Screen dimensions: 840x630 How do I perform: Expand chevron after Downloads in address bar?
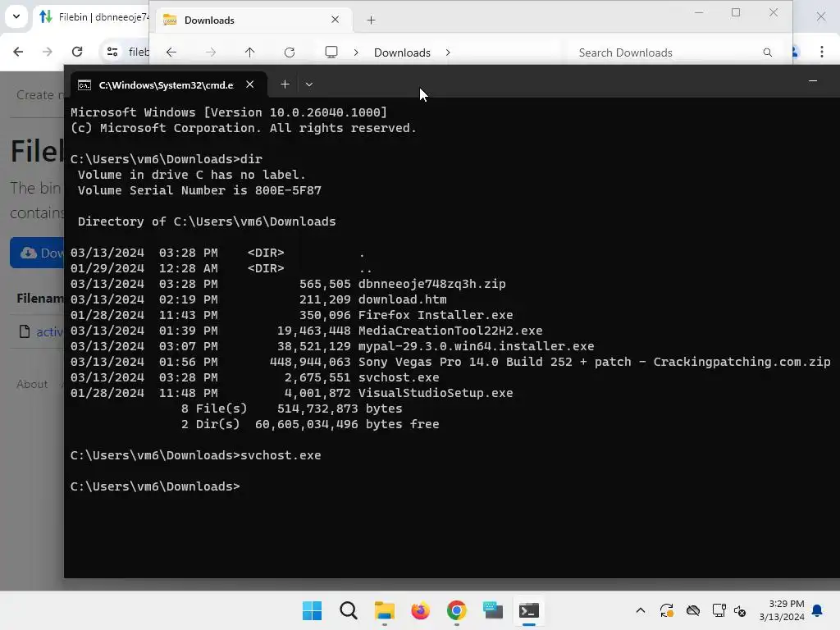click(x=448, y=52)
